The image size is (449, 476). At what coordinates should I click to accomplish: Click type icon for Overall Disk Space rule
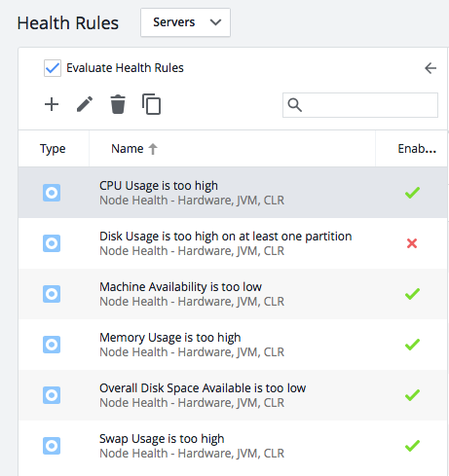52,395
